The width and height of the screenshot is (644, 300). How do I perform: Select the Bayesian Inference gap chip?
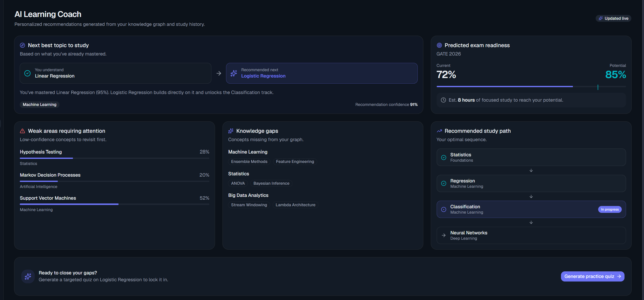[x=271, y=183]
